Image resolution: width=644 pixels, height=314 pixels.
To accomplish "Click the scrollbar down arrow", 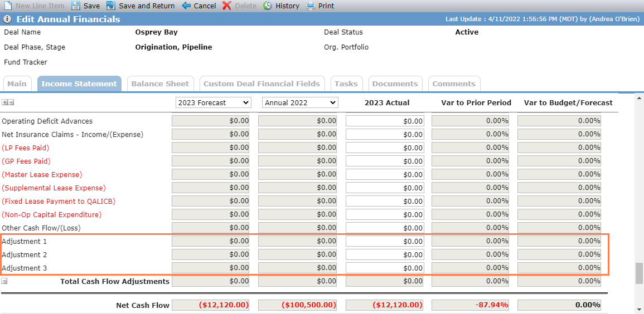I will (639, 309).
